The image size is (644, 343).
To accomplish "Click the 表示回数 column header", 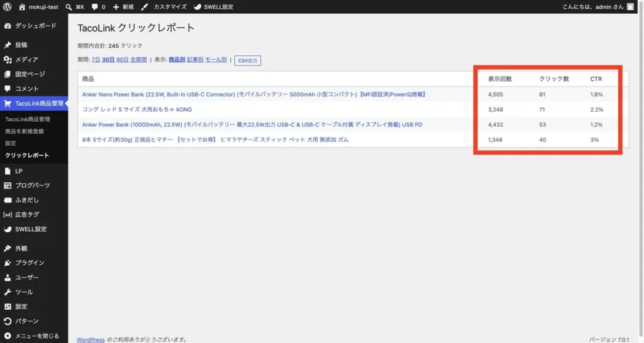I will pyautogui.click(x=500, y=79).
